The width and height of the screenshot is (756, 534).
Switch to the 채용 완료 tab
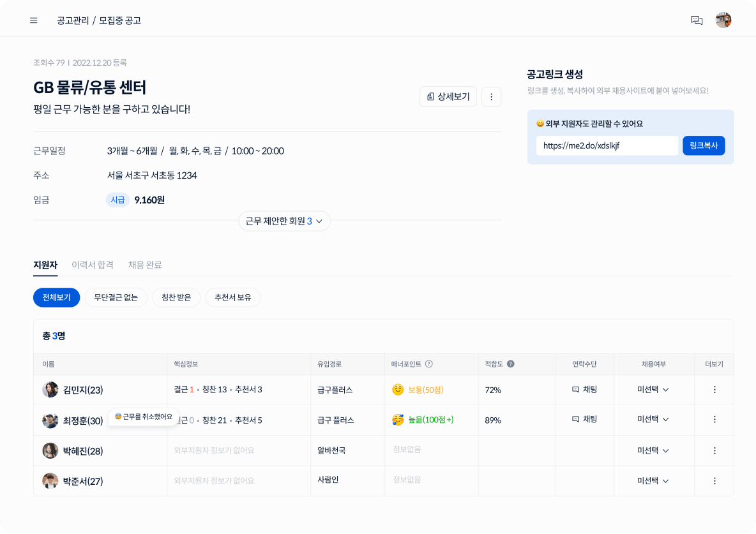(x=144, y=265)
